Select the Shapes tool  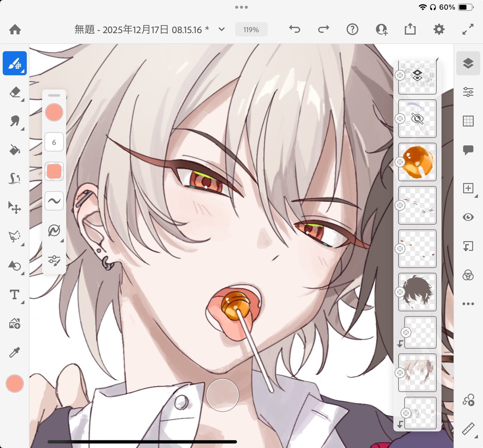coord(14,265)
